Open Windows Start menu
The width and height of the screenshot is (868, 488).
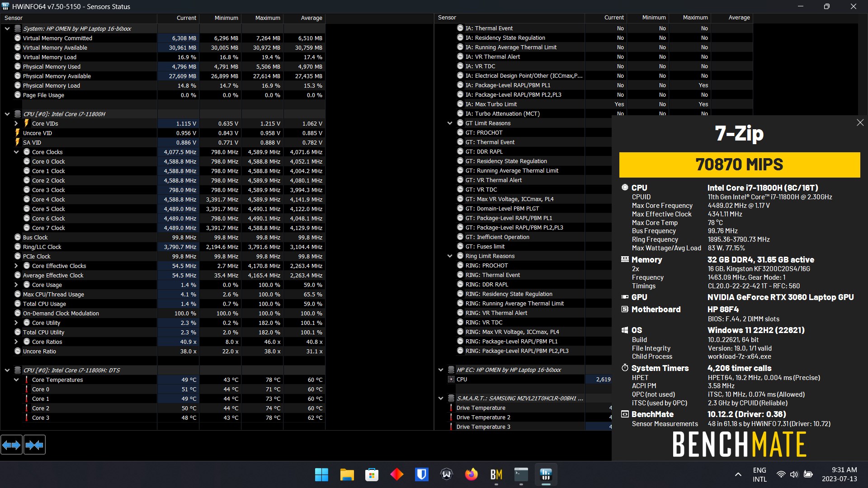point(321,474)
